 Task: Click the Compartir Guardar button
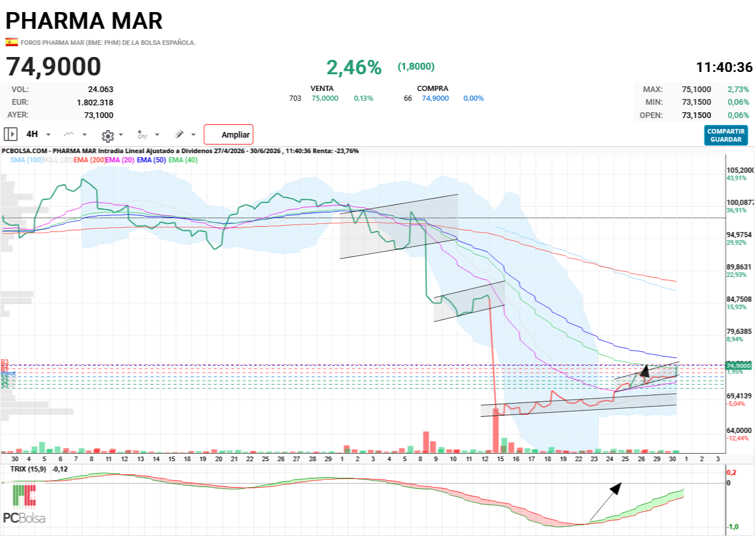[x=726, y=135]
